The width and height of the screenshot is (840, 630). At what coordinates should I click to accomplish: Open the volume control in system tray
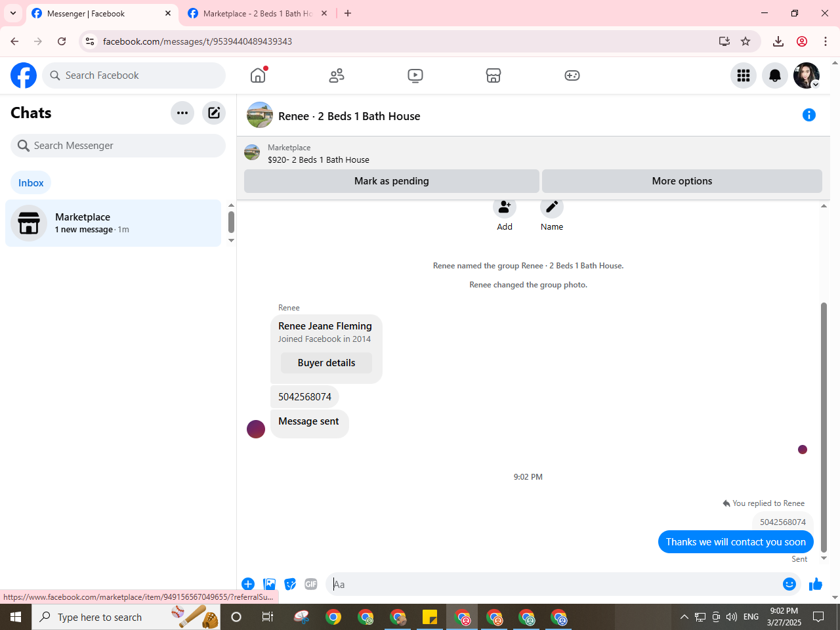tap(732, 617)
